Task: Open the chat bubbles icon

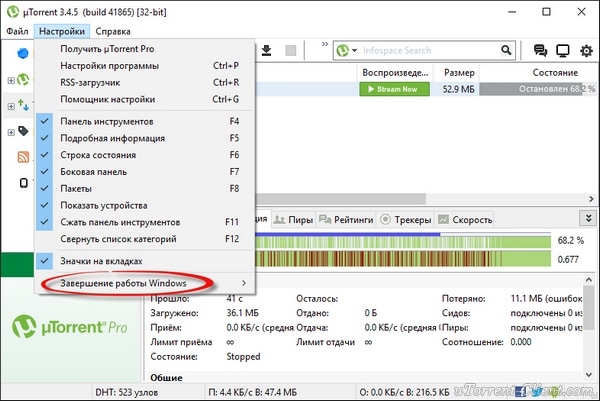Action: click(x=540, y=51)
